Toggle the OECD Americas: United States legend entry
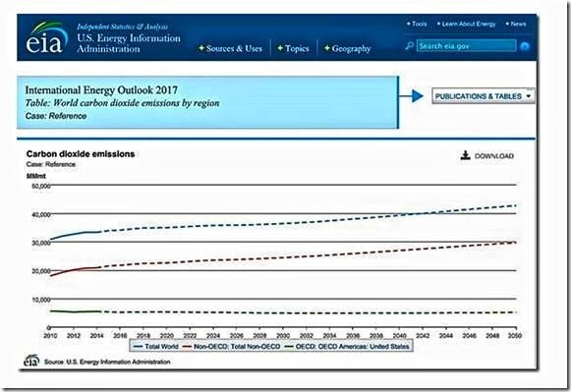This screenshot has width=571, height=392. 347,346
